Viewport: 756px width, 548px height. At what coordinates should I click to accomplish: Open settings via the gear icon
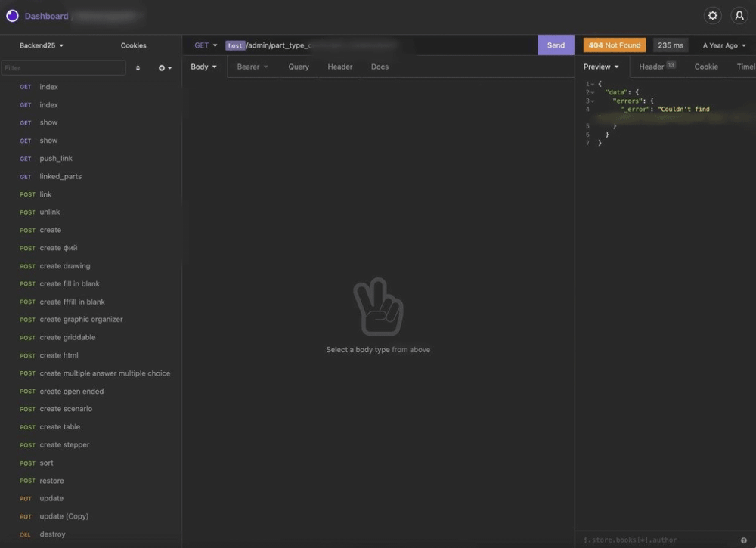712,16
